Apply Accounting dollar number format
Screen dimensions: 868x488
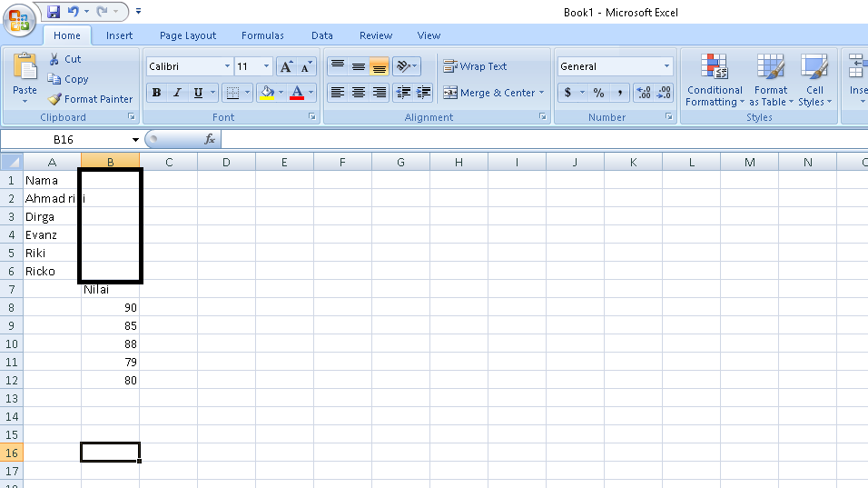(x=567, y=93)
